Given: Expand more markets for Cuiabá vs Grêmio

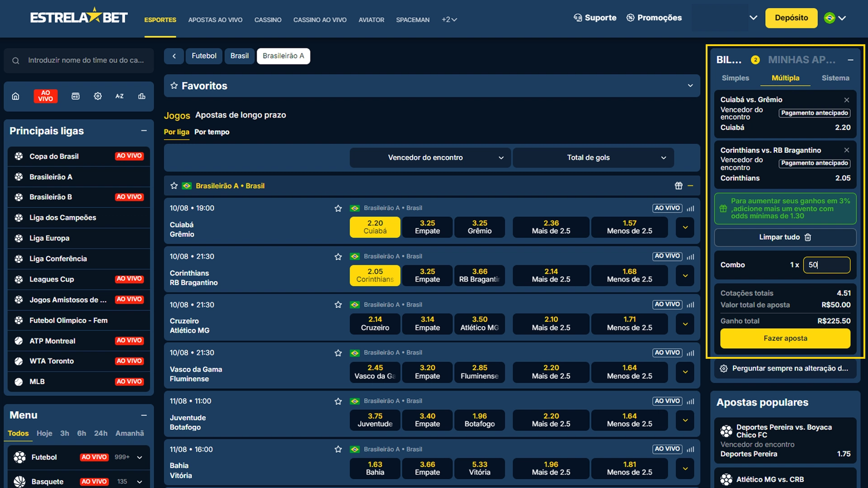Looking at the screenshot, I should (x=685, y=227).
